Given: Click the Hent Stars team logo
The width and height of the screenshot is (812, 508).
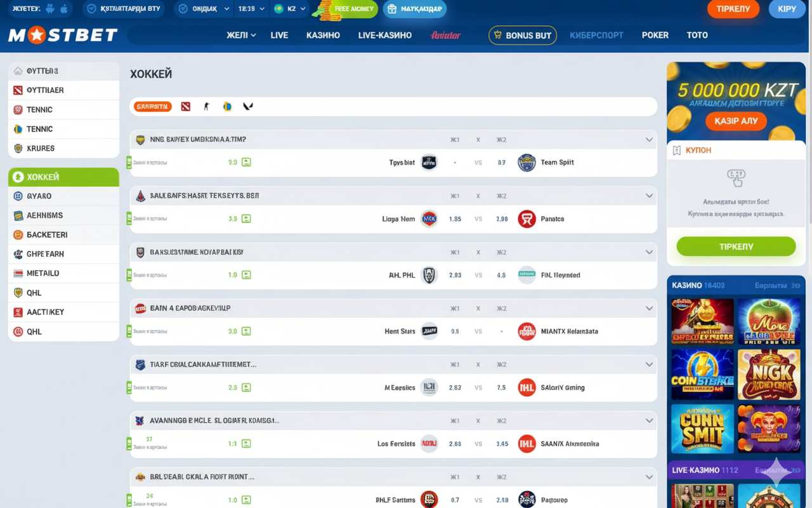Looking at the screenshot, I should 429,331.
